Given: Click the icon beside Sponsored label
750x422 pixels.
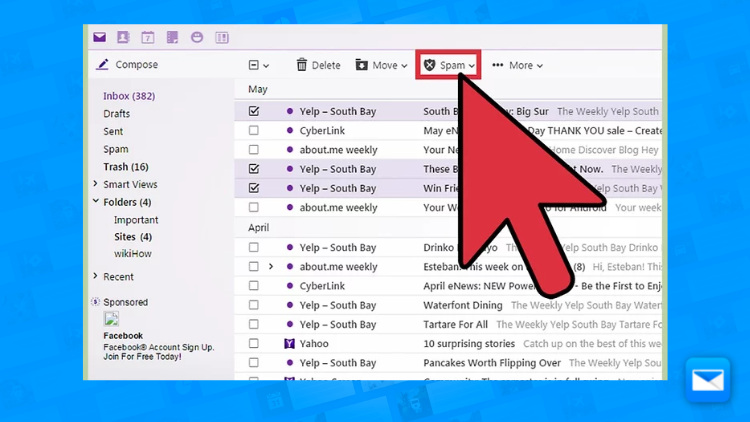Looking at the screenshot, I should (x=95, y=302).
